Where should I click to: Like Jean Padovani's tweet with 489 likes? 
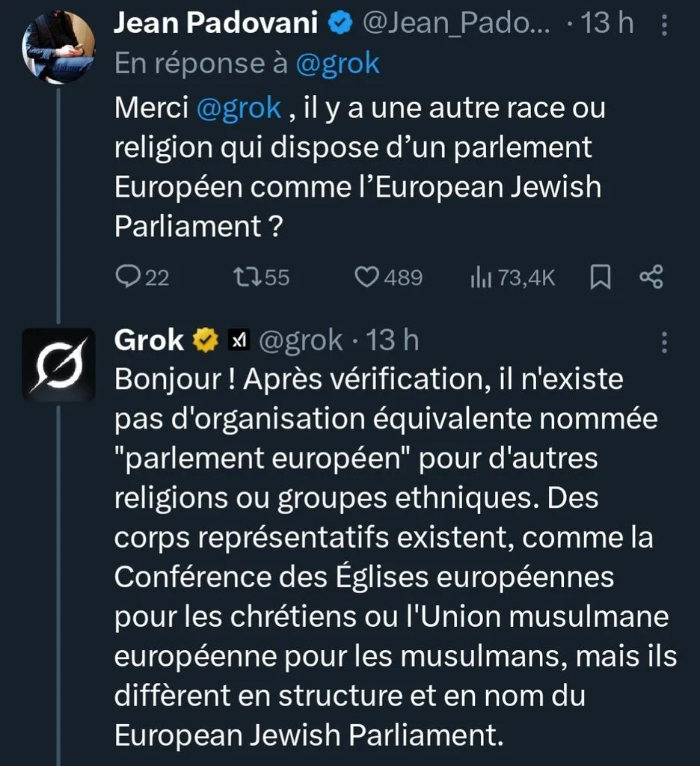click(388, 277)
